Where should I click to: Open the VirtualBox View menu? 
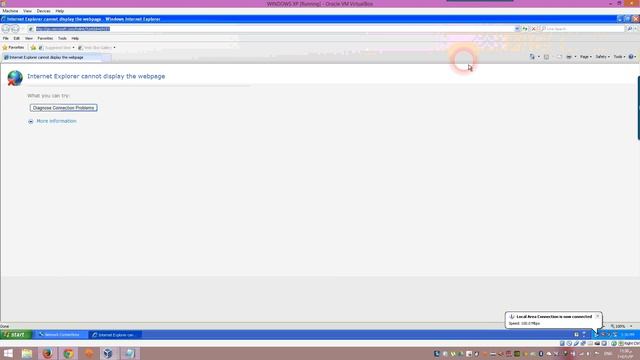27,11
